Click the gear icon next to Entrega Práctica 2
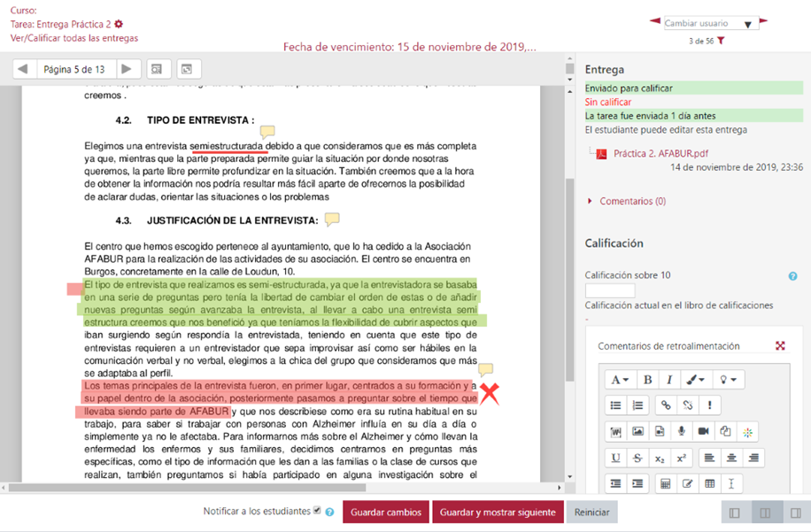Viewport: 811px width, 532px height. point(119,24)
